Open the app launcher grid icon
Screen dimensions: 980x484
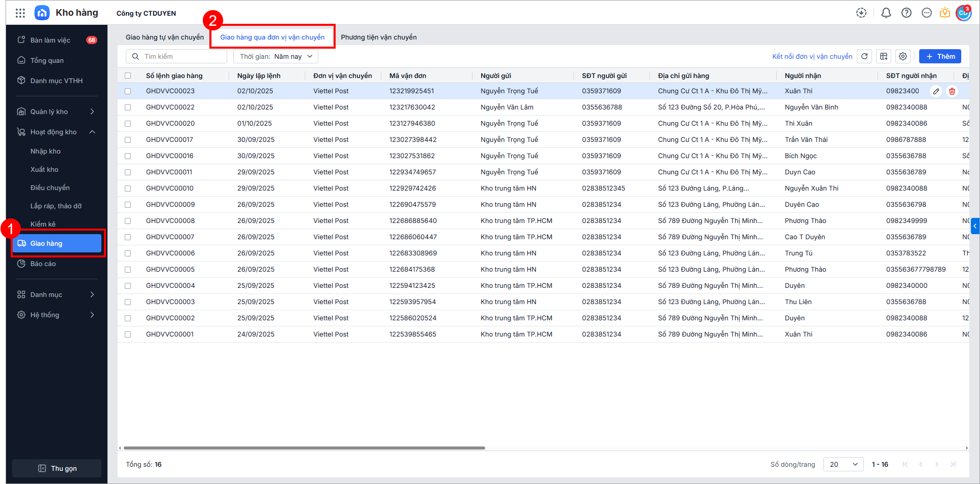20,13
